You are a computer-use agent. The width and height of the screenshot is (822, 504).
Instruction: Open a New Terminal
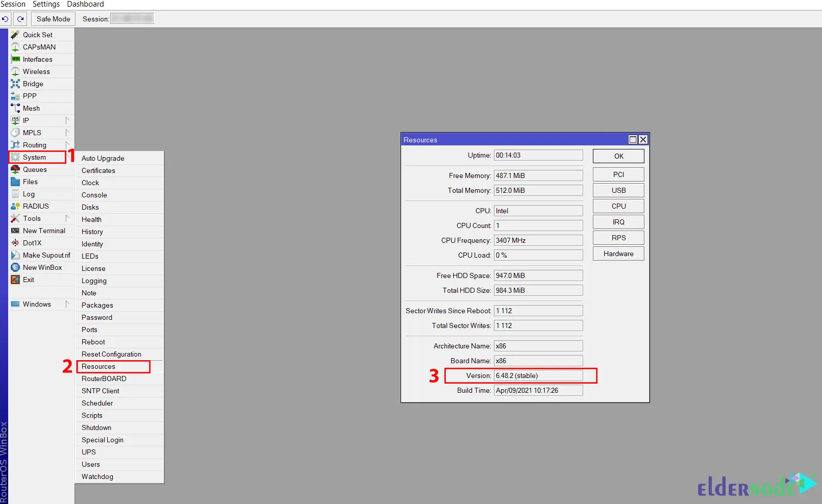click(x=43, y=231)
